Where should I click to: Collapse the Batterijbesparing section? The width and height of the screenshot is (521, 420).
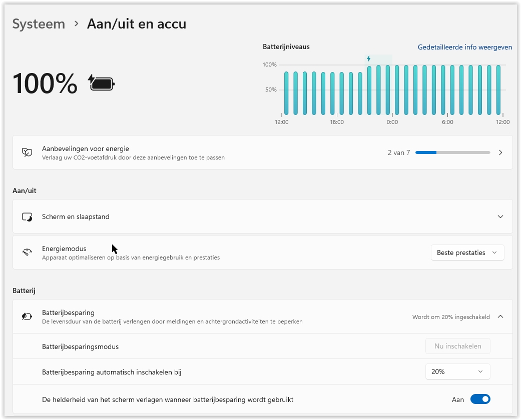pos(500,316)
